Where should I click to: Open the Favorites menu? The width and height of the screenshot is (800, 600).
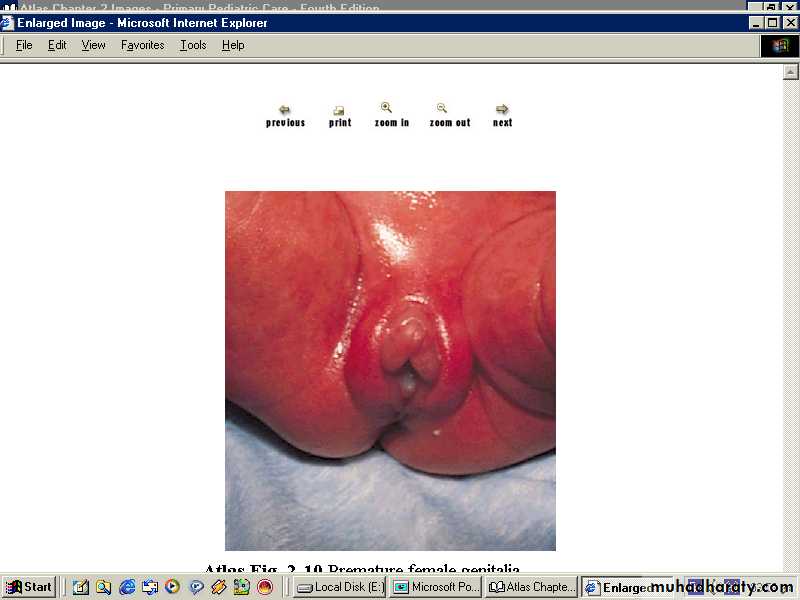point(142,45)
